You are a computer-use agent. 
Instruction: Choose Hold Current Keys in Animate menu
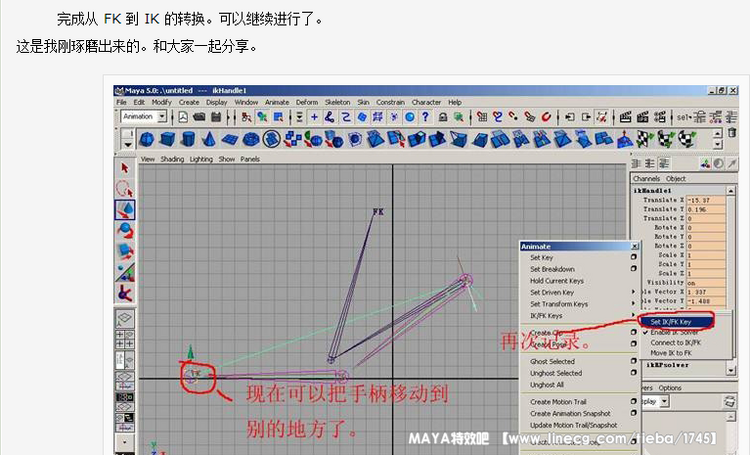point(557,280)
